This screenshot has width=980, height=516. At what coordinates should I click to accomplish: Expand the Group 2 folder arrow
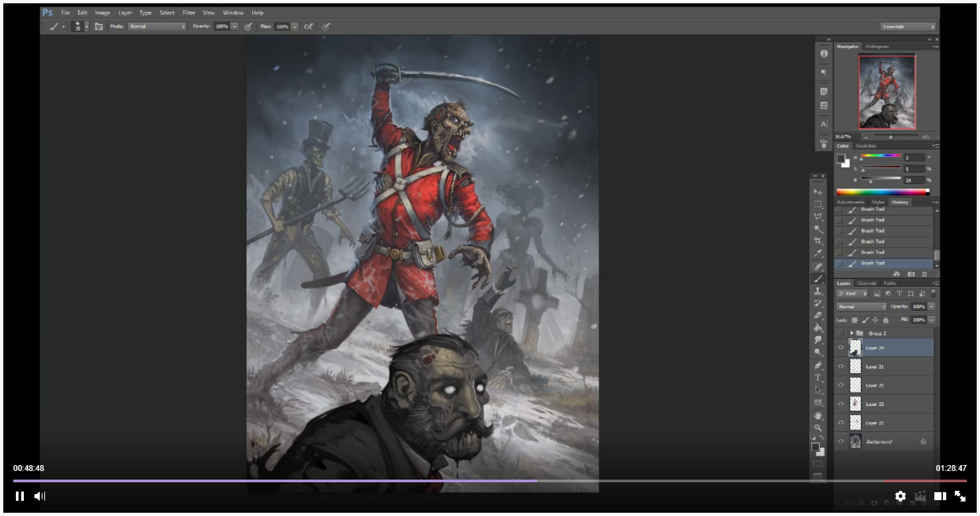point(852,333)
